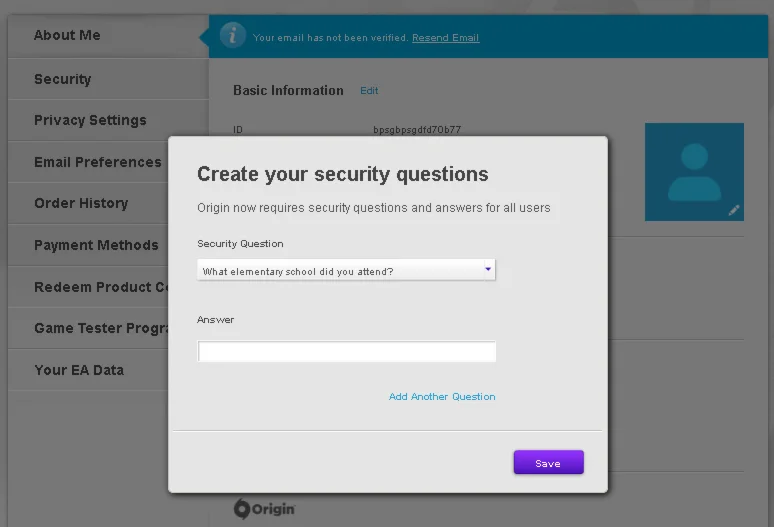Open Game Tester Program section
The height and width of the screenshot is (527, 774).
[x=100, y=328]
